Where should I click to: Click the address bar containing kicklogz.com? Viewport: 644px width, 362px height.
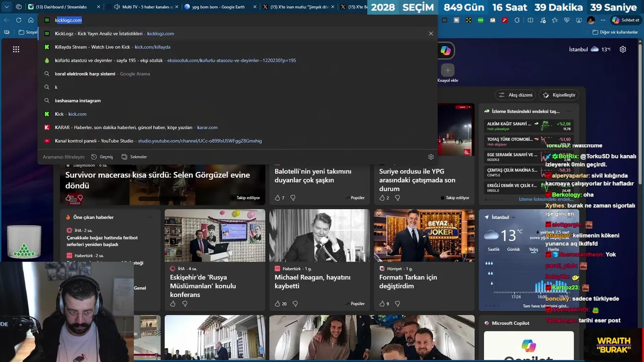tap(236, 20)
